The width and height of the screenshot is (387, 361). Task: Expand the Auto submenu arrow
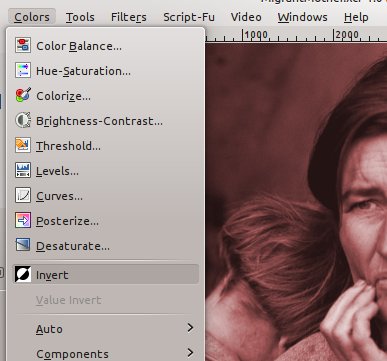tap(190, 328)
